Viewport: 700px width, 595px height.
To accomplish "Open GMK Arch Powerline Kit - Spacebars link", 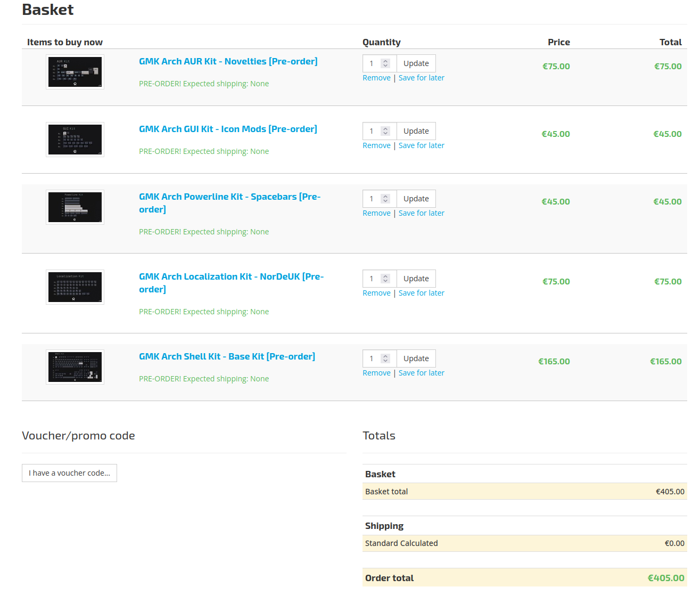I will coord(230,203).
